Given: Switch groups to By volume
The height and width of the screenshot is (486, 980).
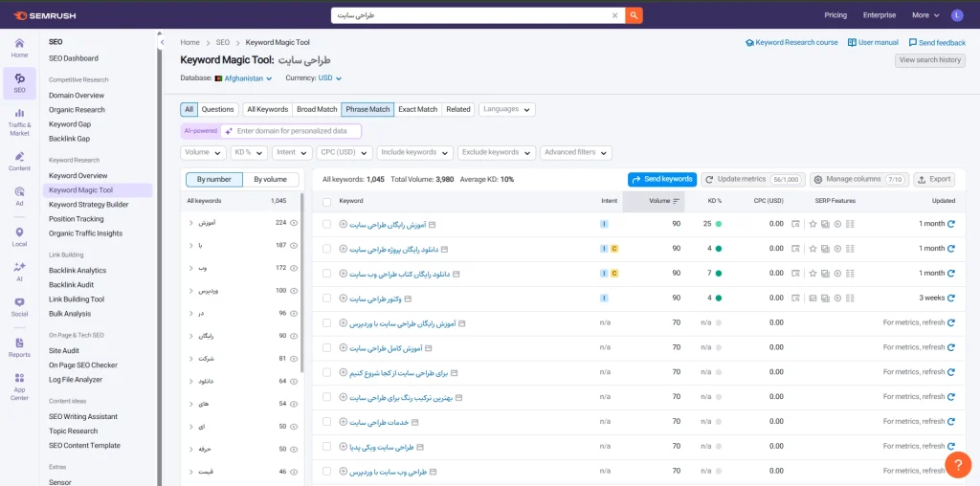Looking at the screenshot, I should [x=270, y=179].
